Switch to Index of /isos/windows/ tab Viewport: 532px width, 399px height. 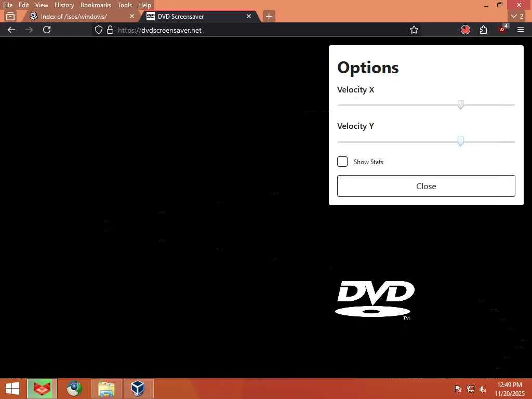(82, 16)
